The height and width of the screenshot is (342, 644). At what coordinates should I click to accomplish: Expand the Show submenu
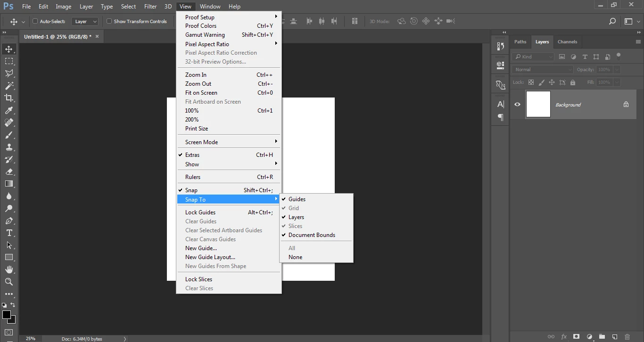point(229,164)
